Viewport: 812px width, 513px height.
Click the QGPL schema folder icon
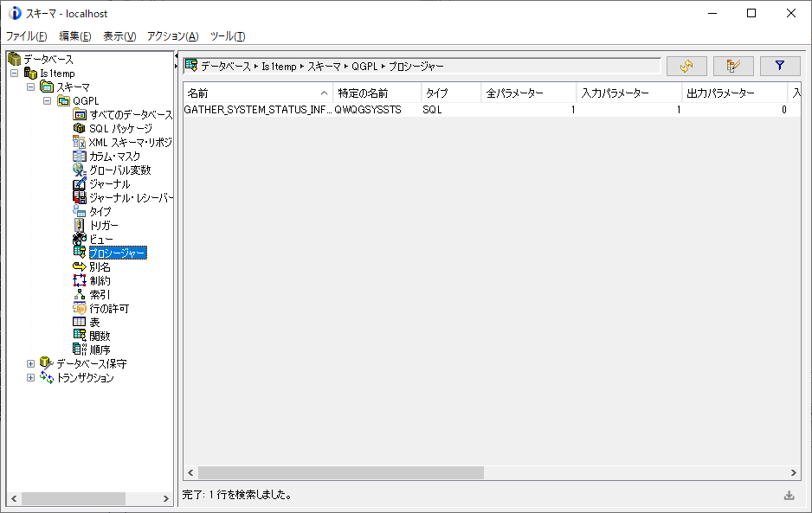tap(64, 100)
